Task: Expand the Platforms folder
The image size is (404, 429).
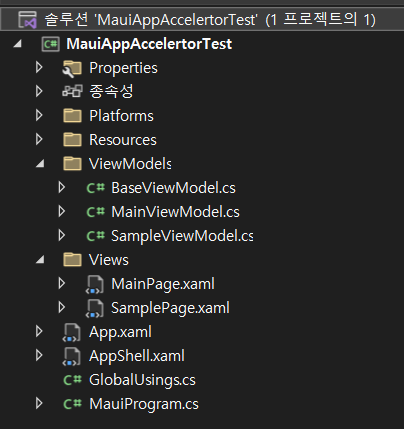Action: 39,115
